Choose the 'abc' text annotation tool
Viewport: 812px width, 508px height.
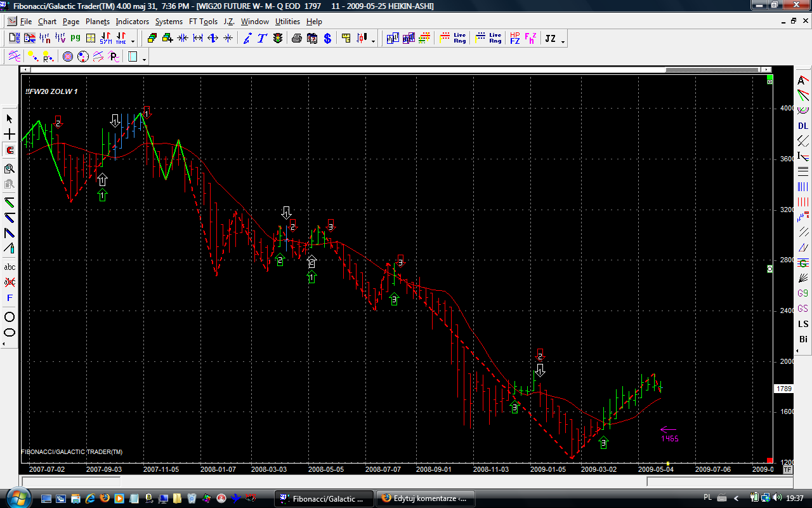[10, 267]
